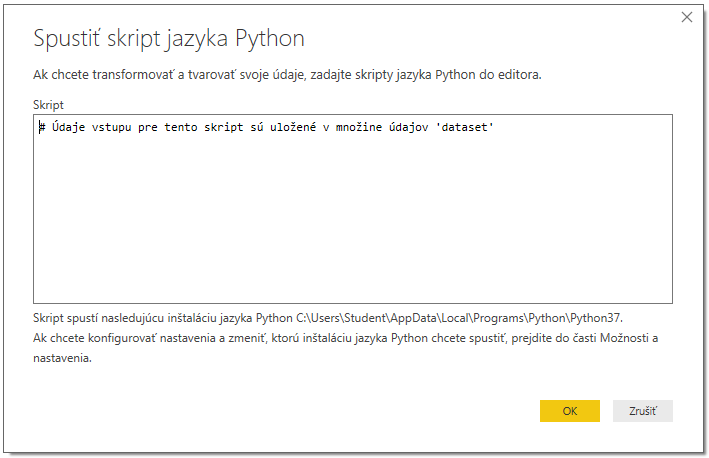Screen dimensions: 709x458
Task: Click after the closing quote of 'dataset'
Action: 494,127
